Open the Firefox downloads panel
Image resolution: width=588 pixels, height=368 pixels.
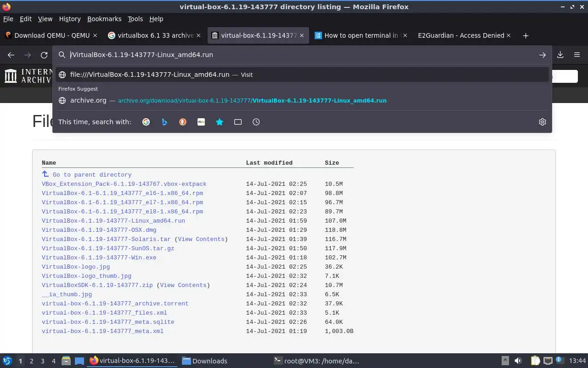pos(560,55)
